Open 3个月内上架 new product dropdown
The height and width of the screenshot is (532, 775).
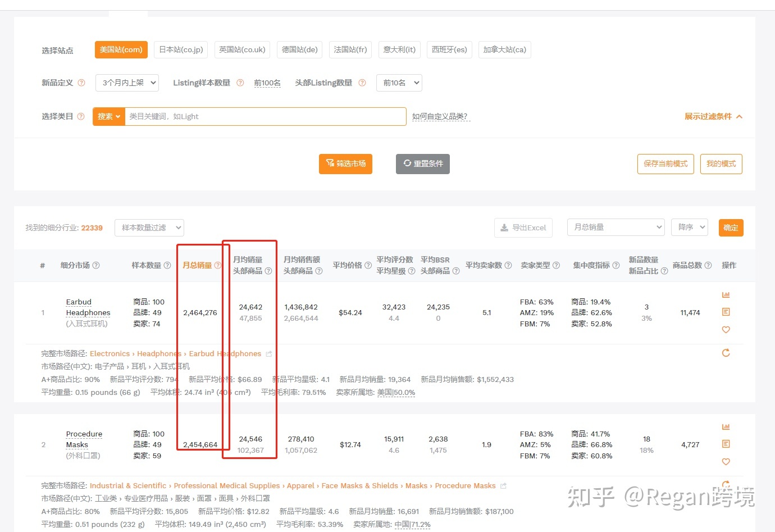[x=127, y=83]
